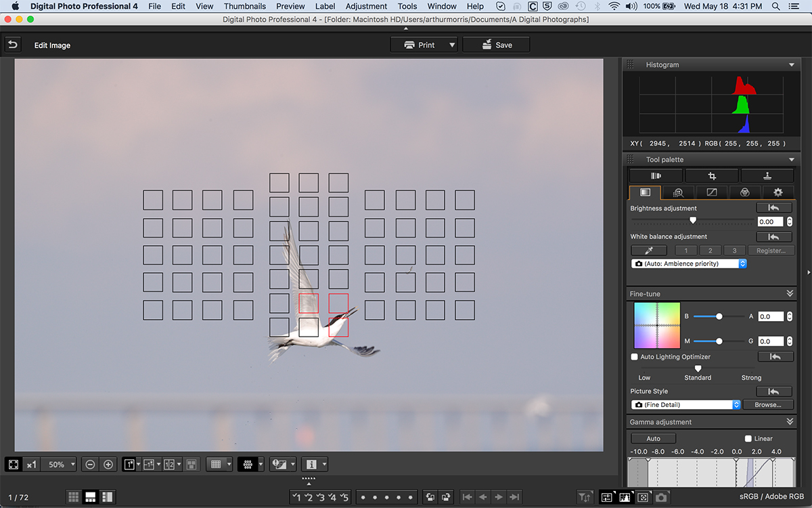Rotate image right using the bottom toolbar
This screenshot has width=812, height=508.
(x=447, y=497)
